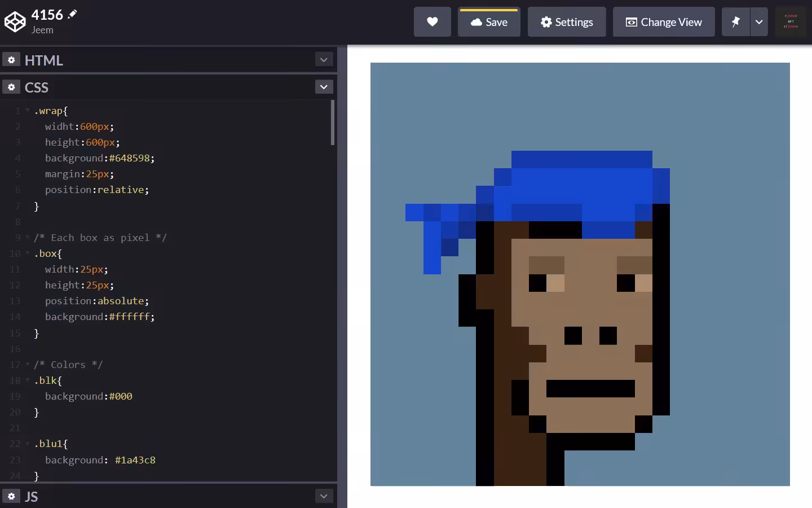Love this pen with heart button
812x508 pixels.
tap(433, 22)
